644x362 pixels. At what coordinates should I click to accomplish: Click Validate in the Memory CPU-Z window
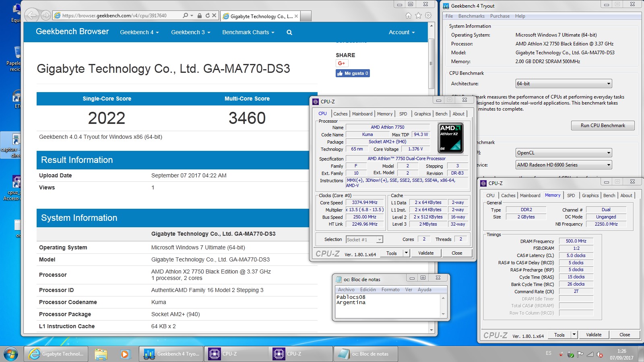(594, 335)
